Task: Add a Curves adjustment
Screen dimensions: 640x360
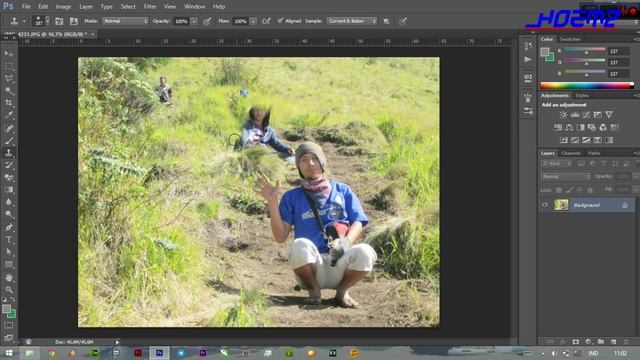Action: (586, 115)
